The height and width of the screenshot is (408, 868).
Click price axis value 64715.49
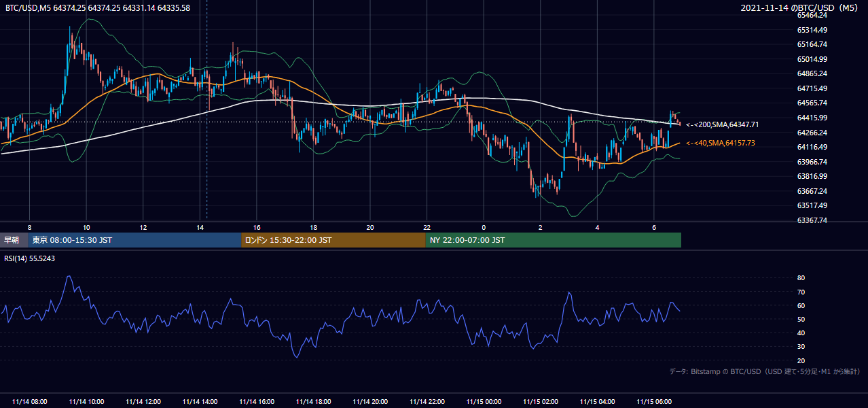[812, 88]
